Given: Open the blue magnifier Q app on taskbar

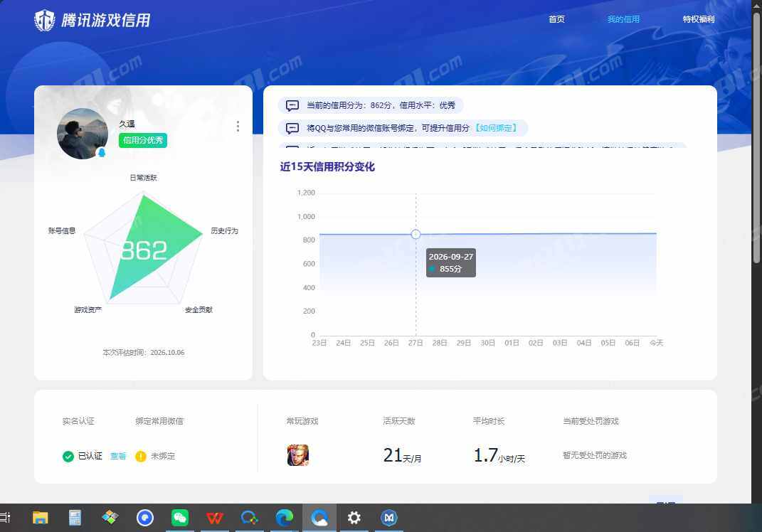Looking at the screenshot, I should pos(249,518).
